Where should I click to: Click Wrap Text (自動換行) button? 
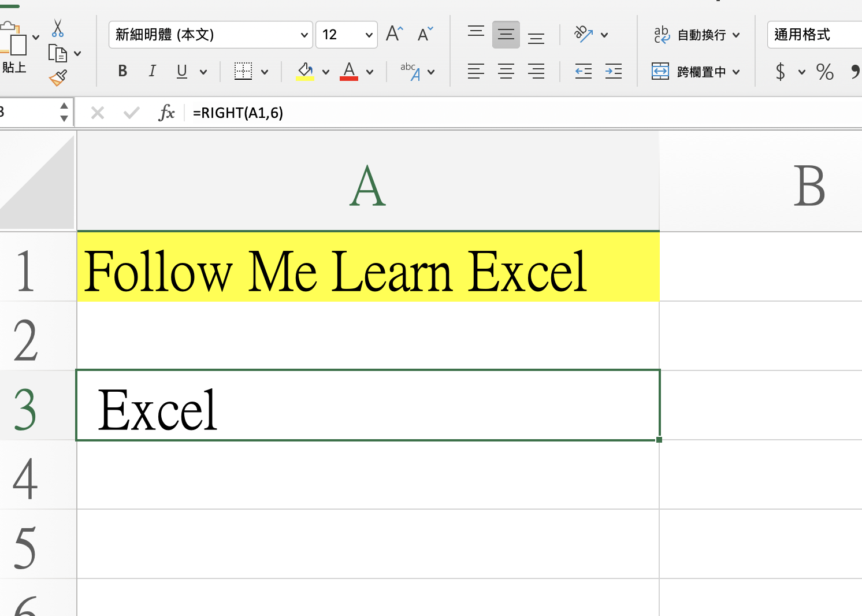pos(690,35)
